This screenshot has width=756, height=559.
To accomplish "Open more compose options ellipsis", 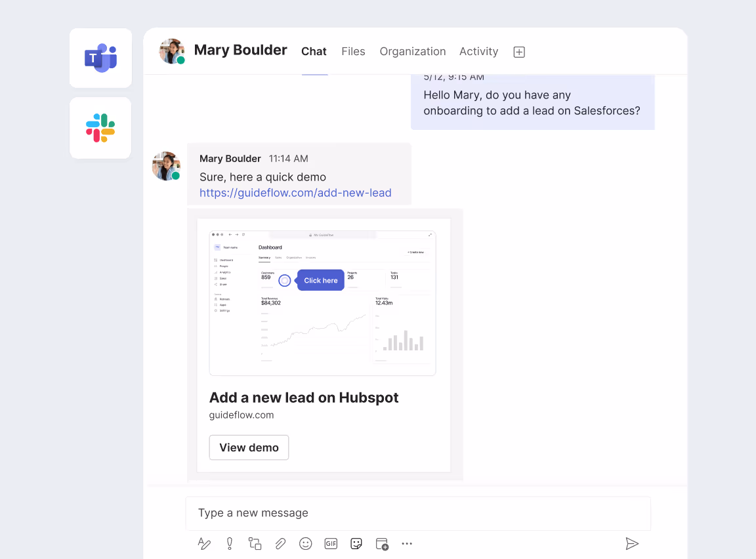I will 407,543.
